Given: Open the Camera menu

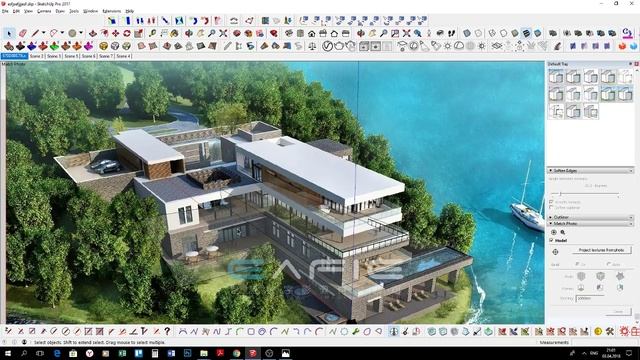Looking at the screenshot, I should click(x=44, y=11).
